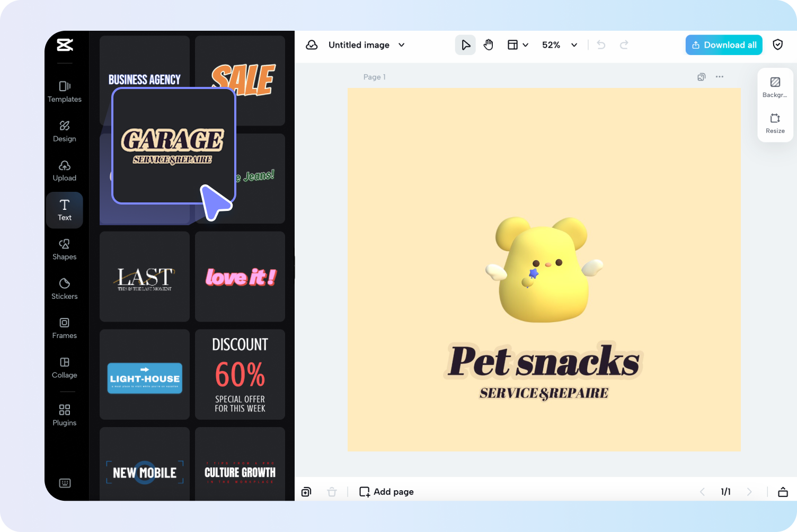
Task: Open the Design panel
Action: pyautogui.click(x=65, y=131)
